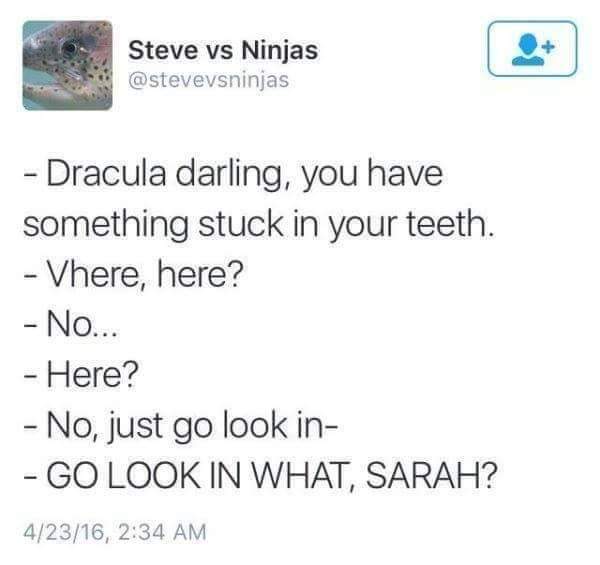Click the @stevevsninjas handle
600x565 pixels.
click(x=209, y=80)
